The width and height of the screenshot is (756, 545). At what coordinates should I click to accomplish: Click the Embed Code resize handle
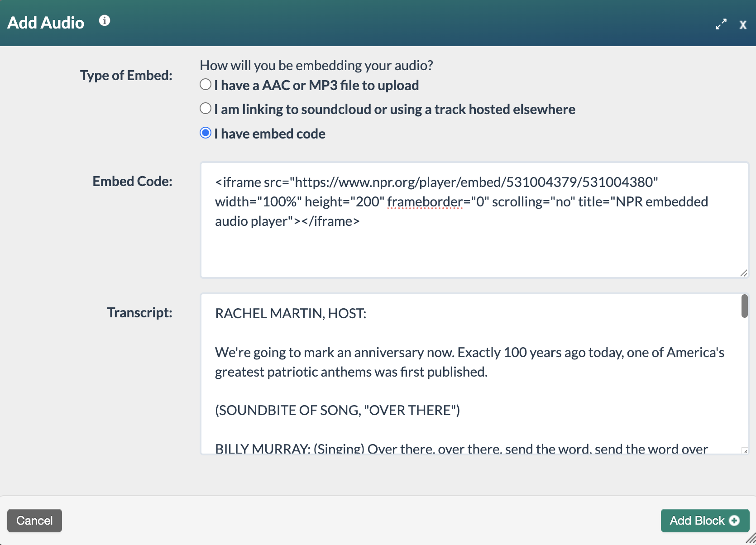click(x=743, y=273)
